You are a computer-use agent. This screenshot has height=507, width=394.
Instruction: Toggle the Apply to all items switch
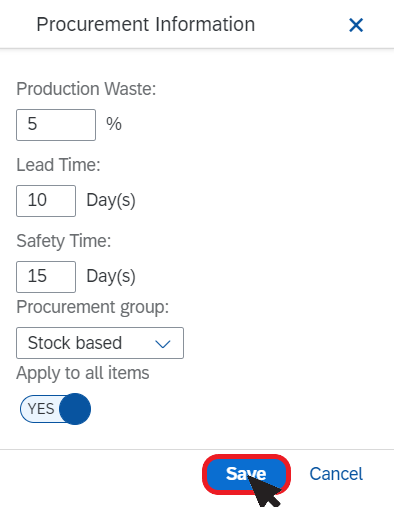pyautogui.click(x=55, y=409)
